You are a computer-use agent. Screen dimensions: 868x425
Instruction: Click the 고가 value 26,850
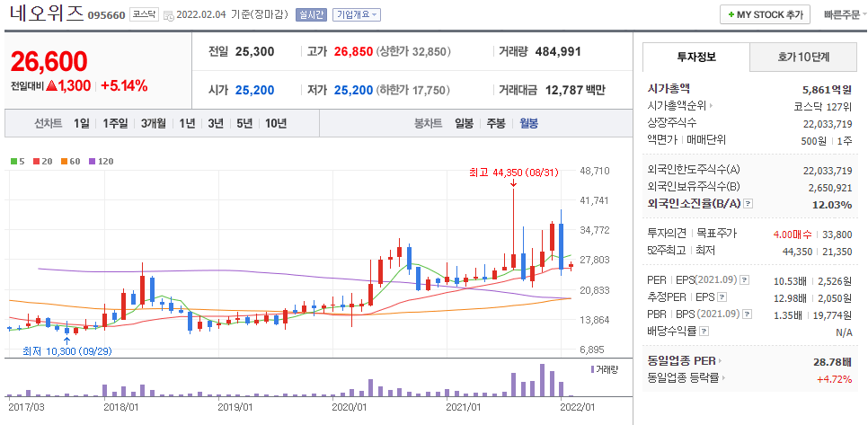(353, 52)
